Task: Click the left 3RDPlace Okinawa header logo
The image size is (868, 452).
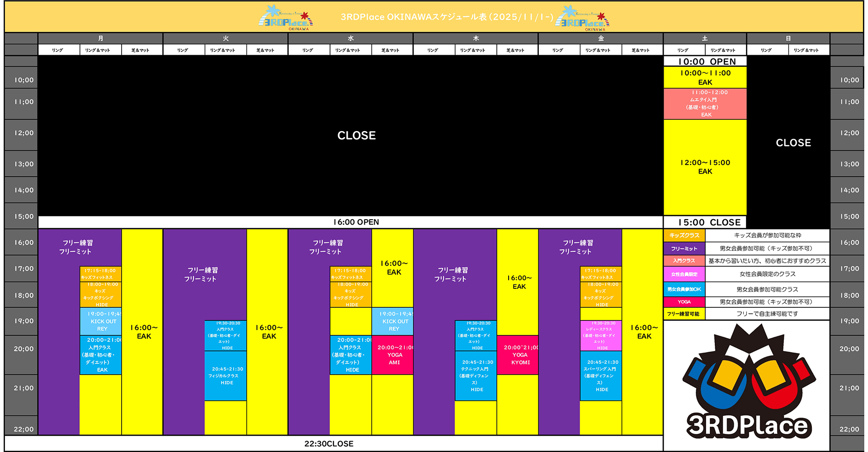Action: pyautogui.click(x=286, y=18)
